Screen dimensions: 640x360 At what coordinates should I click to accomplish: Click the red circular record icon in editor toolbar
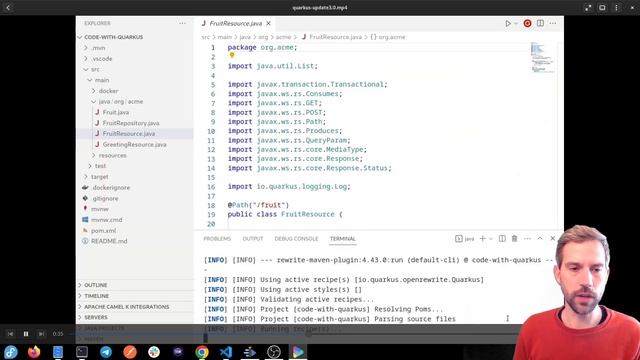[527, 24]
